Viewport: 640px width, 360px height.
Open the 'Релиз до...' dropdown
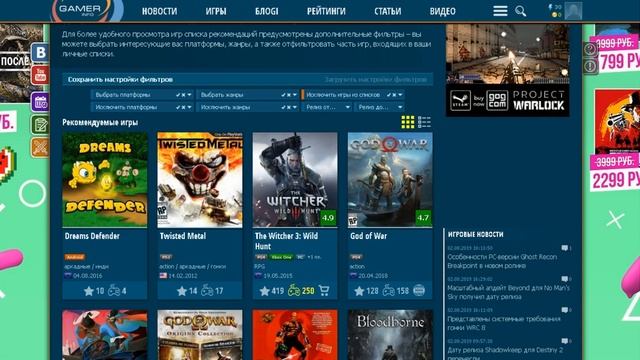[380, 107]
